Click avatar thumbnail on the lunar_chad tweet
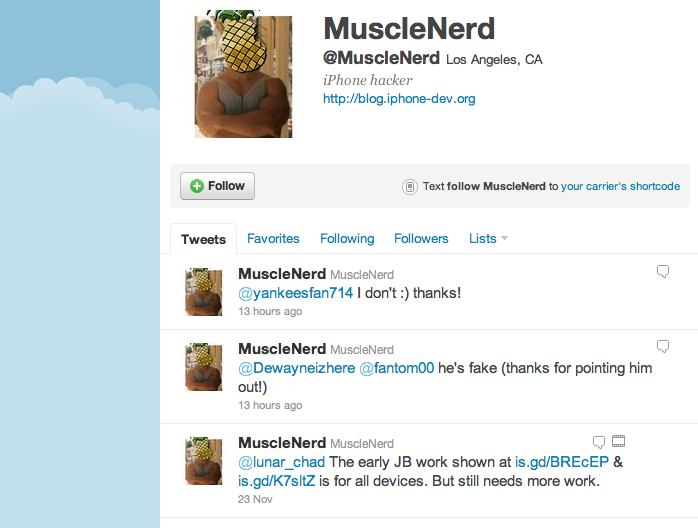698x528 pixels. tap(203, 461)
